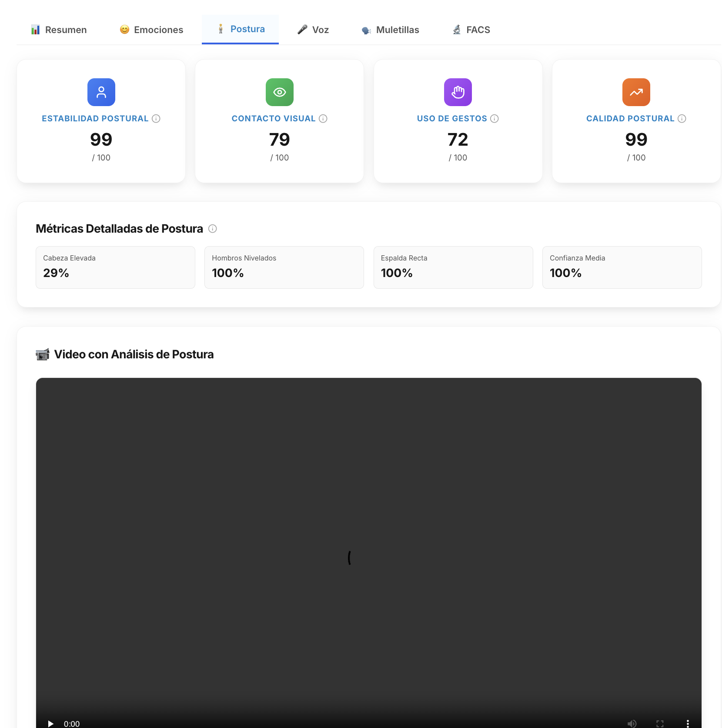Click the Confianza Media 100% metric card
Image resolution: width=722 pixels, height=728 pixels.
(x=622, y=267)
